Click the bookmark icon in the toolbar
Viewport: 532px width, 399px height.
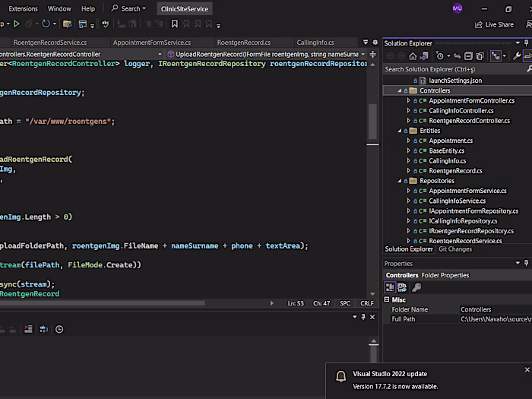pos(174,24)
